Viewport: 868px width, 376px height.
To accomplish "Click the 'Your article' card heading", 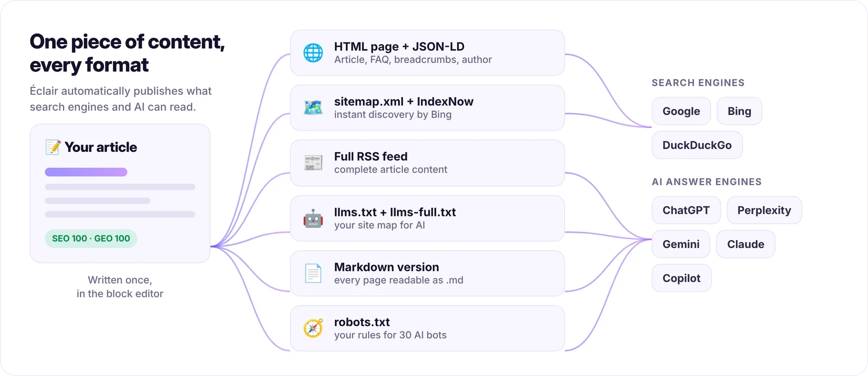I will point(101,147).
